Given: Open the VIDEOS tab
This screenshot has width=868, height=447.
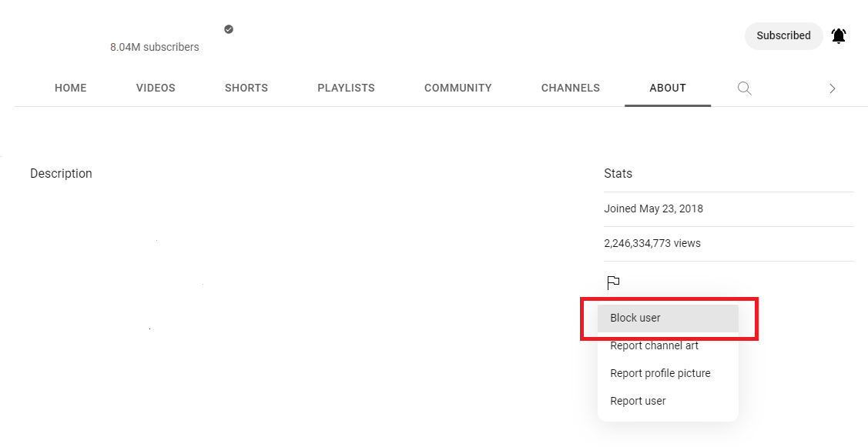Looking at the screenshot, I should pyautogui.click(x=155, y=88).
